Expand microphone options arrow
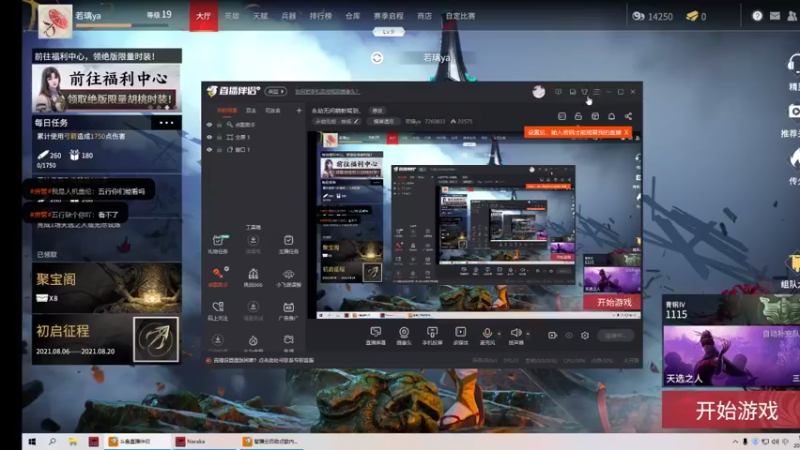The width and height of the screenshot is (800, 450). coord(499,334)
